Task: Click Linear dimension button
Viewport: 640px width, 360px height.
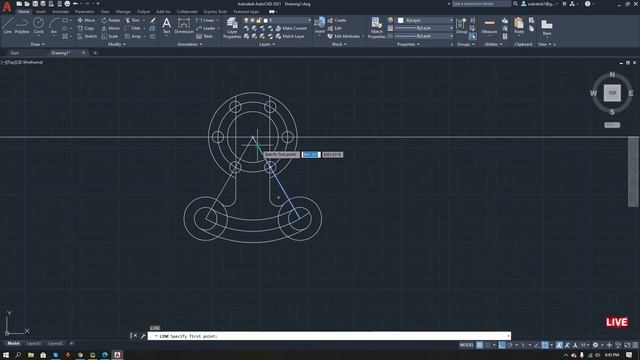Action: coord(205,20)
